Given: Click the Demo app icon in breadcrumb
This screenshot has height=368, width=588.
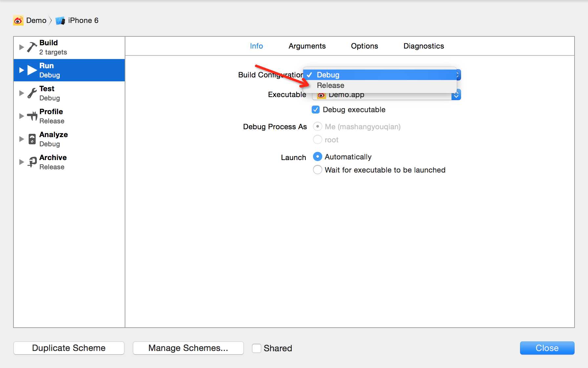Looking at the screenshot, I should pyautogui.click(x=18, y=21).
